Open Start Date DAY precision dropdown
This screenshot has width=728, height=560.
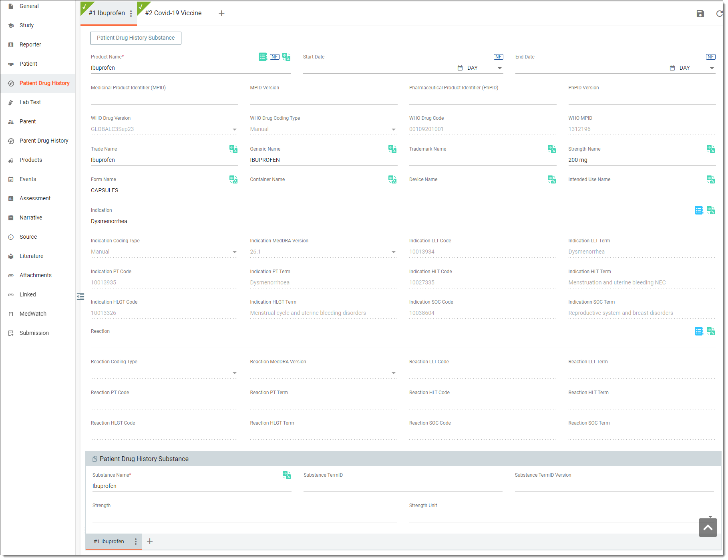click(x=485, y=68)
